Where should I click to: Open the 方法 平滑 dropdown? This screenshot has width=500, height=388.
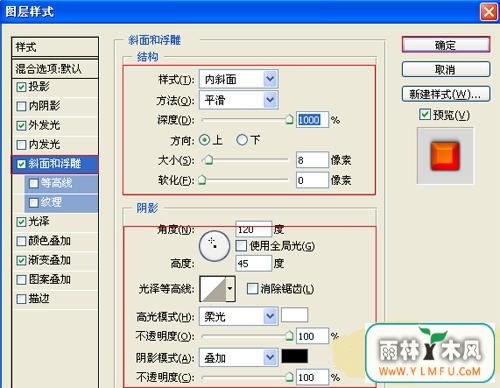point(239,100)
